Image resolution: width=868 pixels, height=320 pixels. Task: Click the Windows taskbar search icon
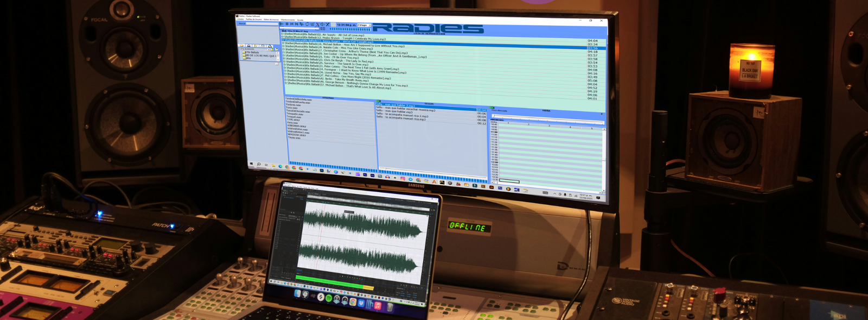pyautogui.click(x=259, y=164)
